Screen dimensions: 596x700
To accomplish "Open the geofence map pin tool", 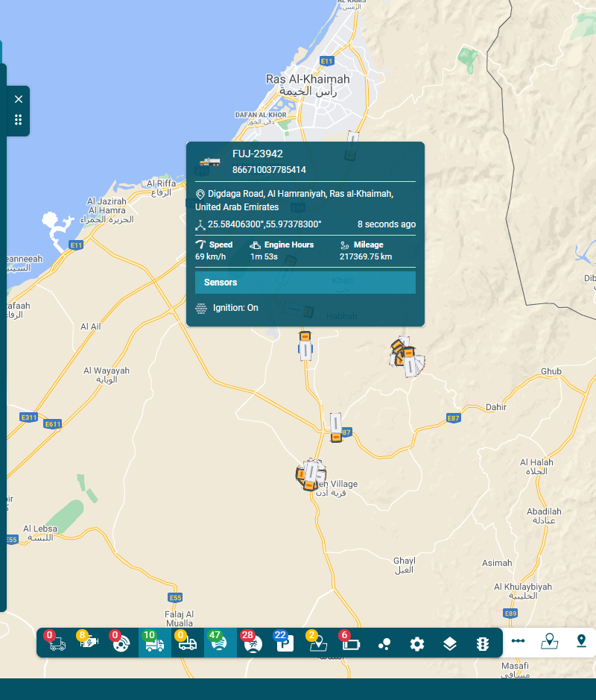I will [550, 642].
